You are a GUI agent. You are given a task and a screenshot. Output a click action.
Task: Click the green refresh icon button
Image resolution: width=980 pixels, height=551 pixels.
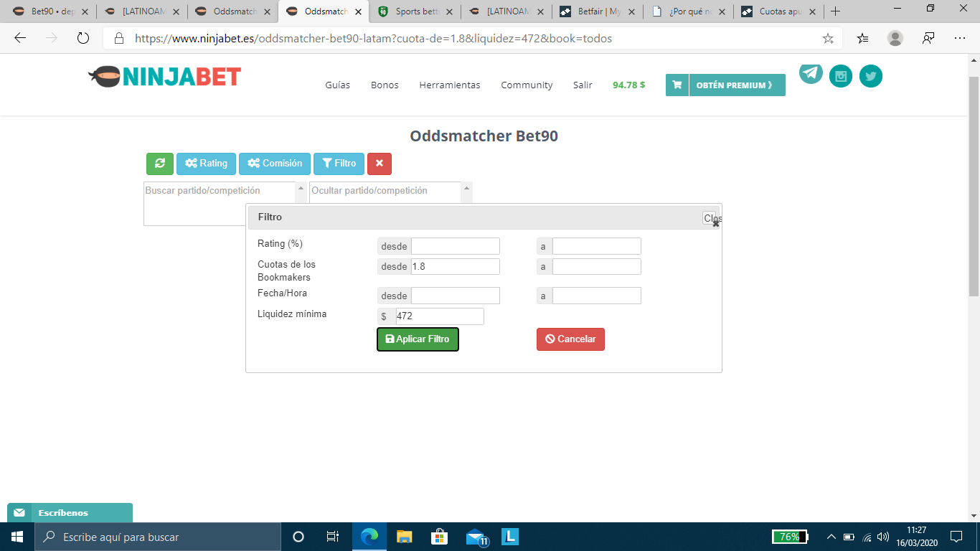tap(159, 164)
